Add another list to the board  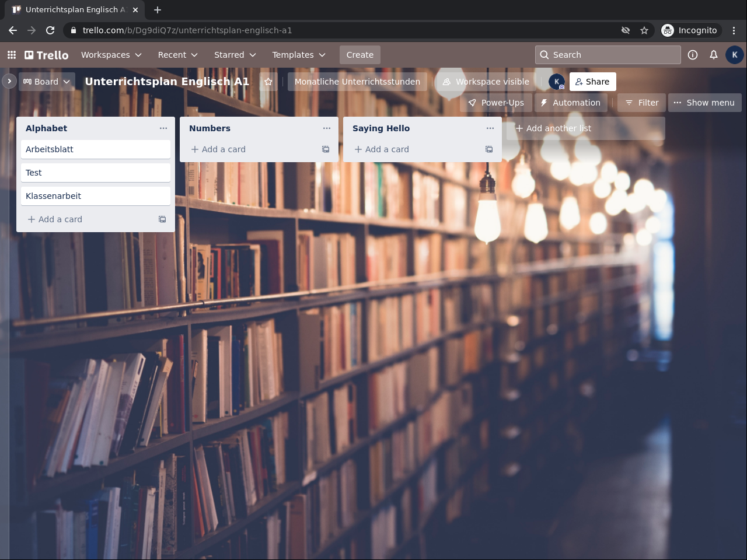[586, 128]
